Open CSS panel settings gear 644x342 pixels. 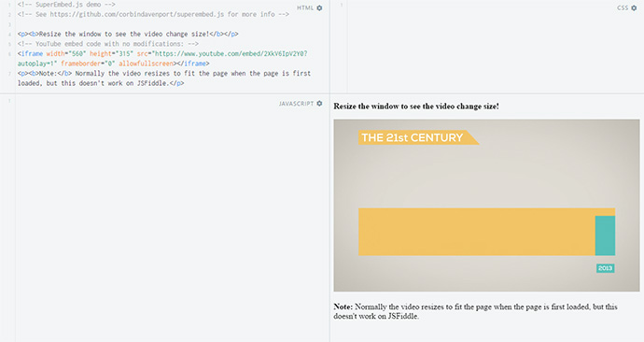click(x=634, y=7)
